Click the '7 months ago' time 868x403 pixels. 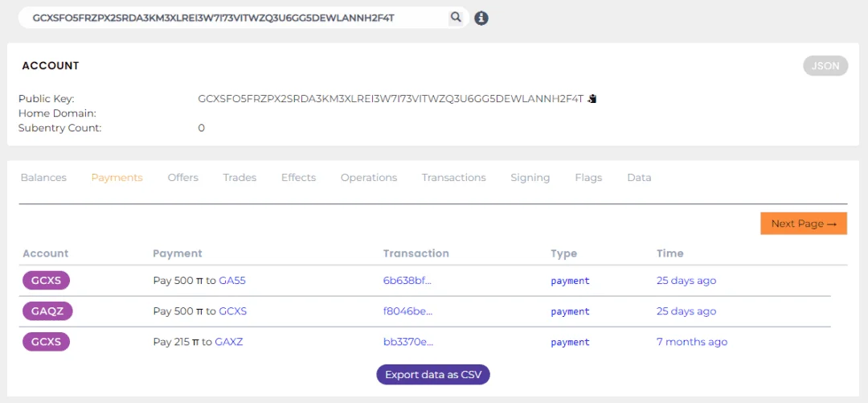(692, 342)
